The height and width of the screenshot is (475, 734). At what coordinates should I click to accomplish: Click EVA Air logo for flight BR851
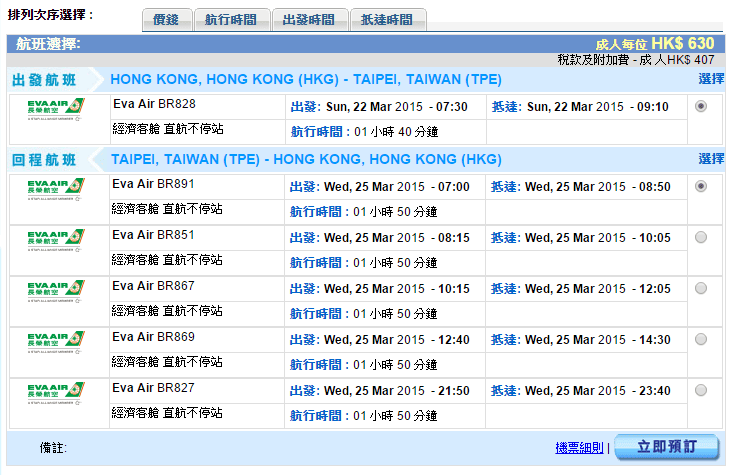[56, 239]
